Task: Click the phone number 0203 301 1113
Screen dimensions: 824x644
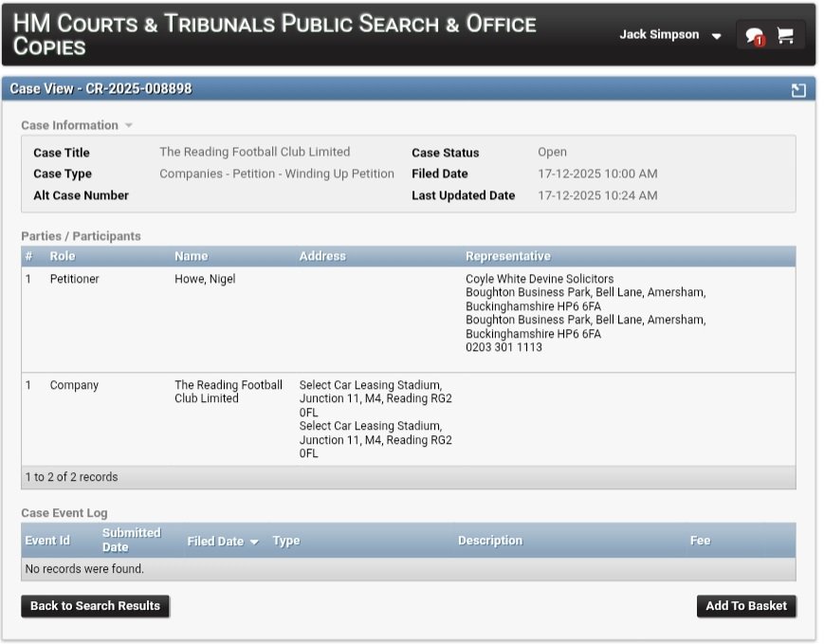Action: coord(504,347)
